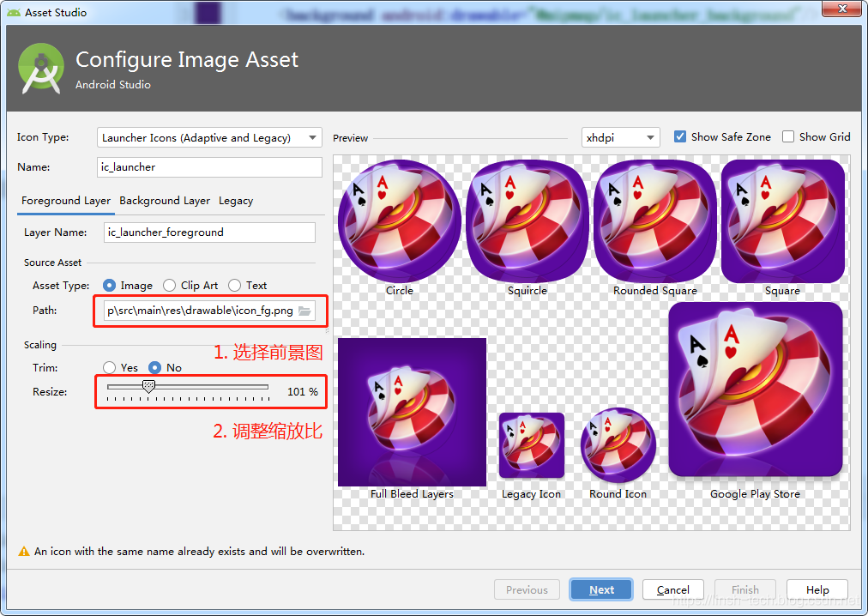Image resolution: width=868 pixels, height=616 pixels.
Task: Select the Square preview icon
Action: click(x=783, y=221)
